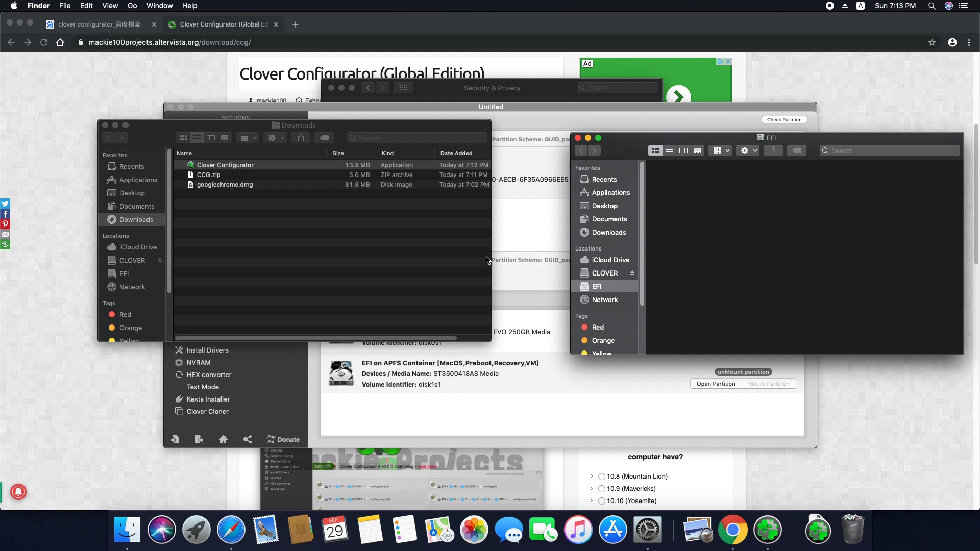This screenshot has width=980, height=551.
Task: Open Kexts Installer in Clover sidebar
Action: (x=208, y=399)
